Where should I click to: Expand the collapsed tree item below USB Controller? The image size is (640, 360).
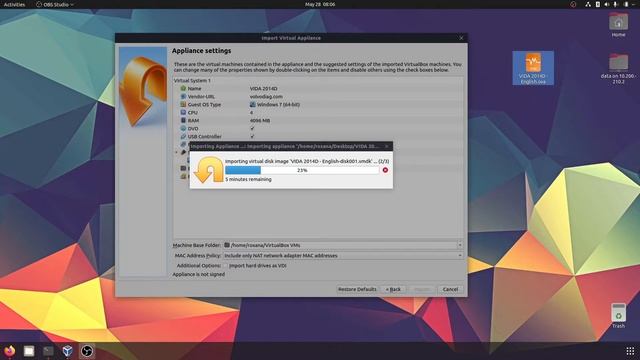[x=177, y=152]
